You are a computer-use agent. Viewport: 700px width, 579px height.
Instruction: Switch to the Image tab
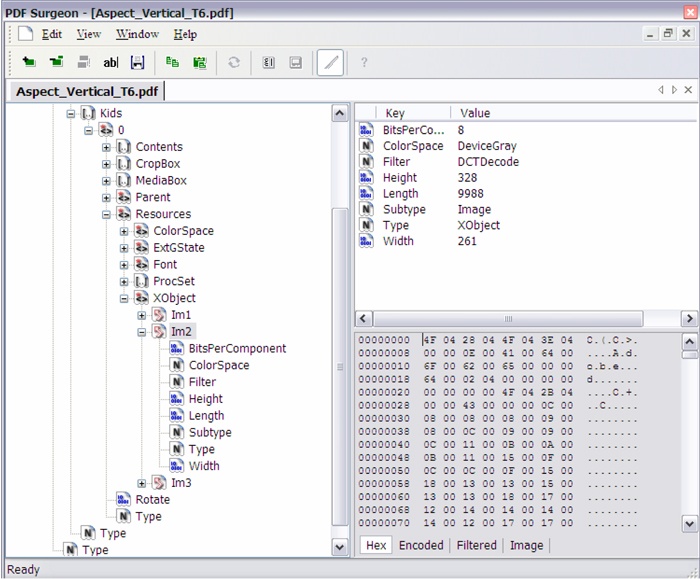coord(526,545)
